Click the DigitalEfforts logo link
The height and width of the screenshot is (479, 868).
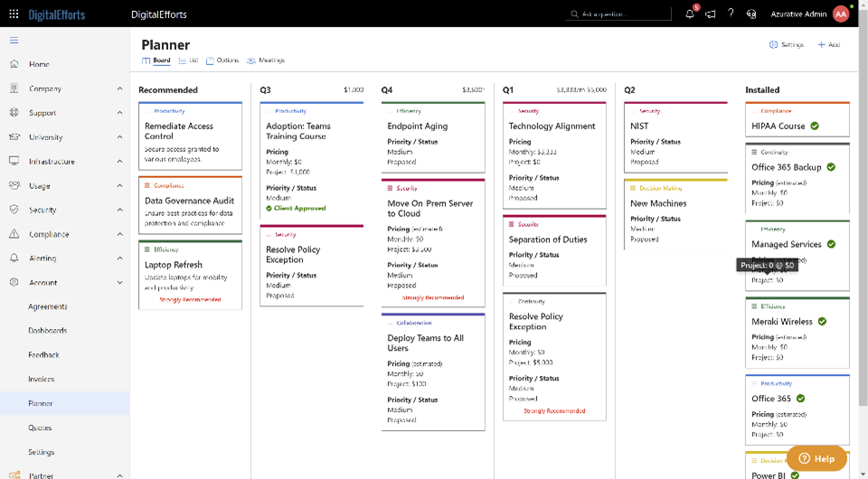pyautogui.click(x=57, y=14)
